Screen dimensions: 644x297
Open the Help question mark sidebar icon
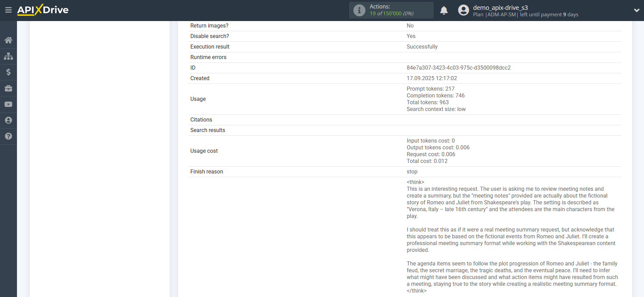pos(8,136)
